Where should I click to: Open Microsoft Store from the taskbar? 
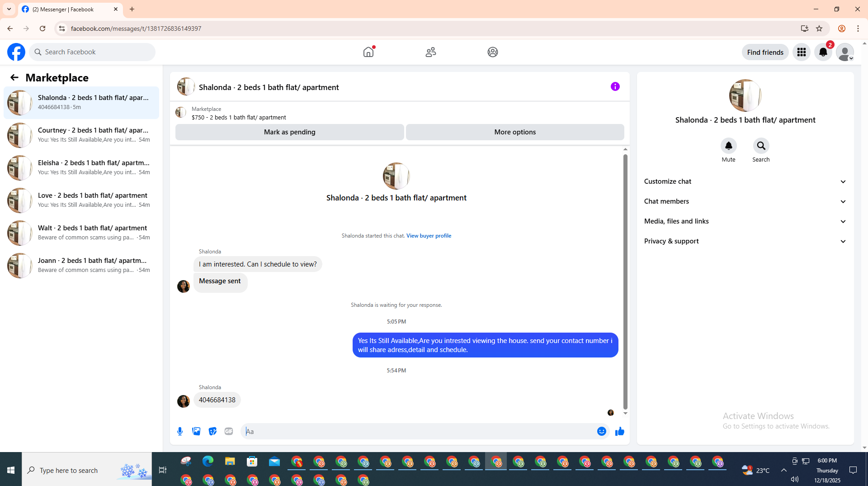[252, 461]
